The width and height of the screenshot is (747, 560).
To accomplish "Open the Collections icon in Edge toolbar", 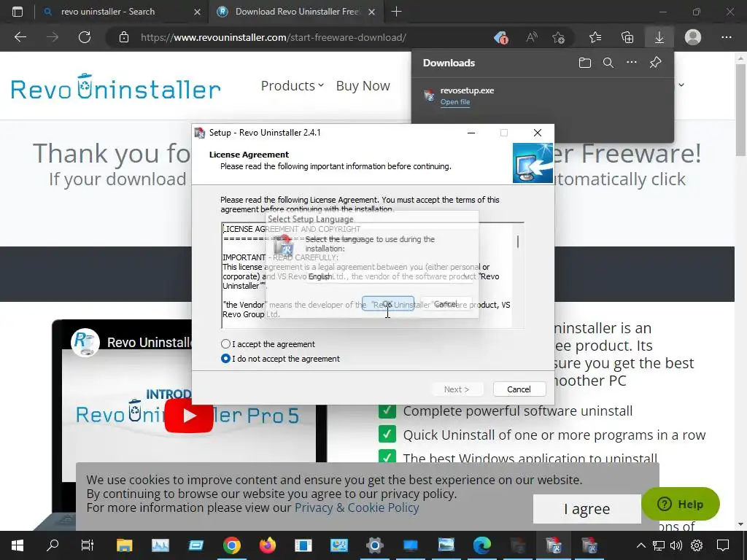I will [627, 37].
